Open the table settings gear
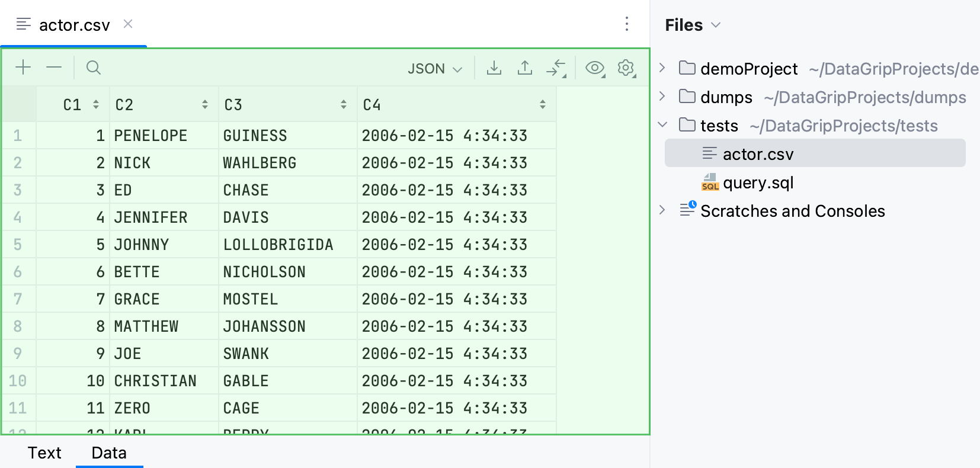980x468 pixels. click(x=626, y=68)
